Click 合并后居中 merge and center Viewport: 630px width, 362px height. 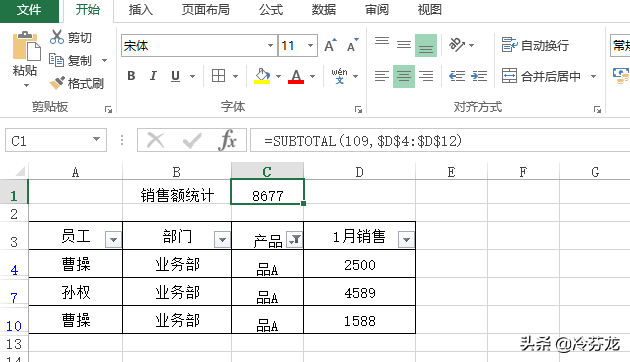541,76
